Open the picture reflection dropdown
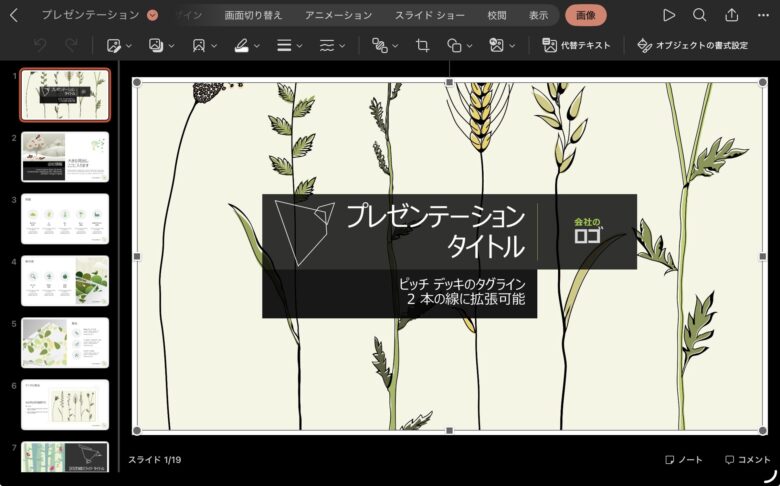 coord(204,45)
